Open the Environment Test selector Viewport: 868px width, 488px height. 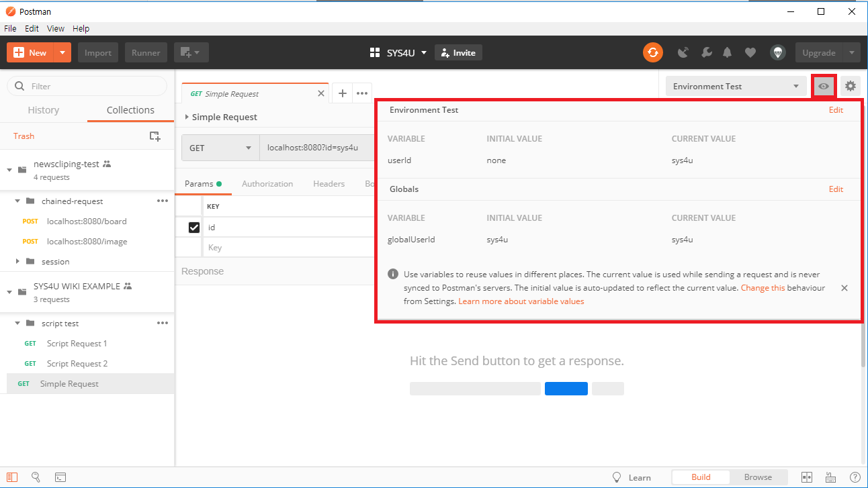(736, 86)
